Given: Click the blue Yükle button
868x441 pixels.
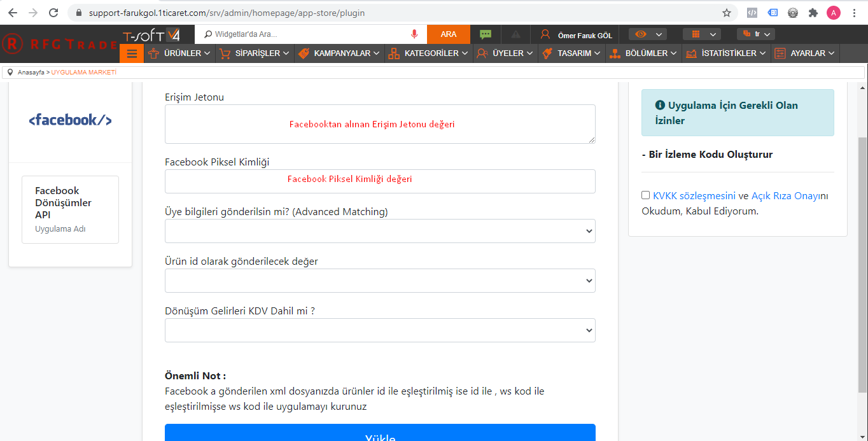Looking at the screenshot, I should coord(380,433).
